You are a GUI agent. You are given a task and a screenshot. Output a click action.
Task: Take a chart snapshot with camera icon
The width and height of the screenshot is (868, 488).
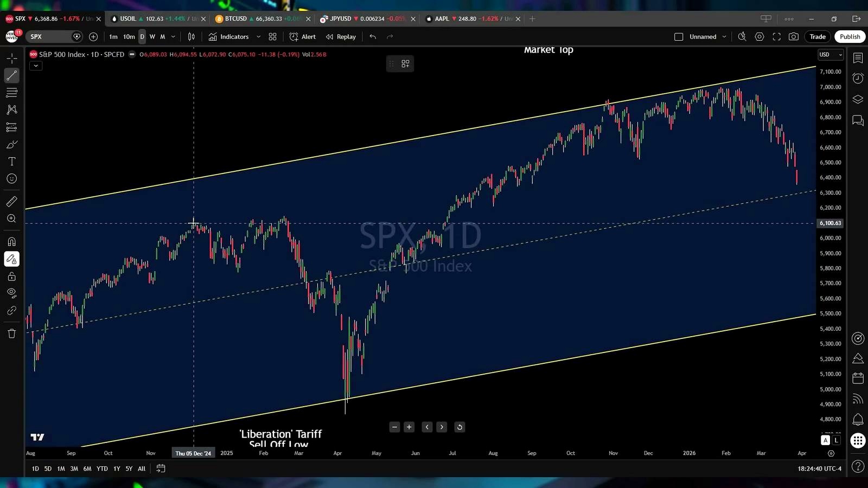(794, 37)
